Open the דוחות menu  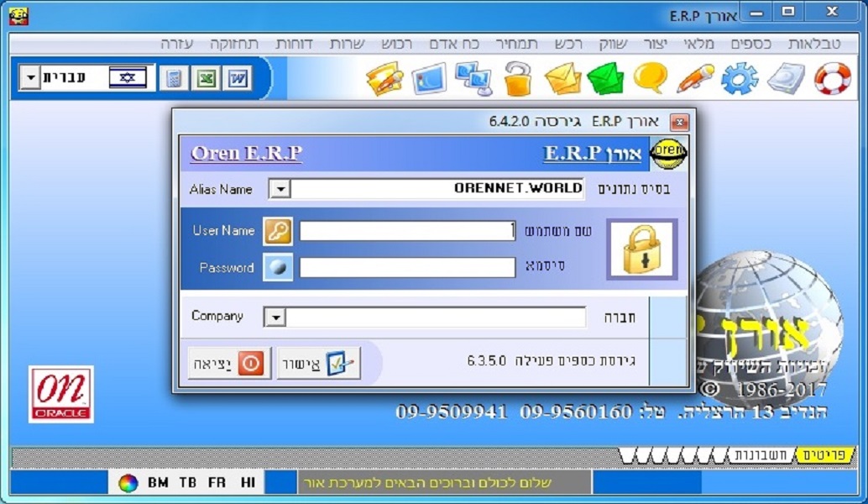click(294, 44)
